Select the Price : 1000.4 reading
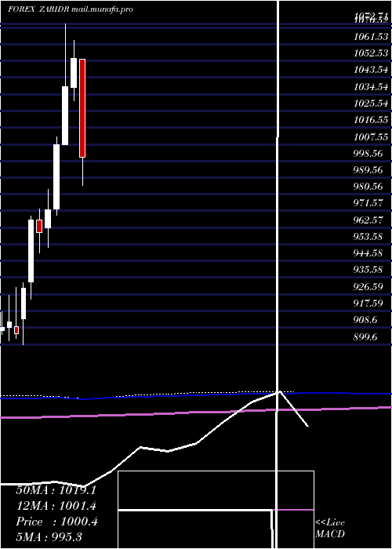Viewport: 392px width, 549px height. (x=56, y=522)
